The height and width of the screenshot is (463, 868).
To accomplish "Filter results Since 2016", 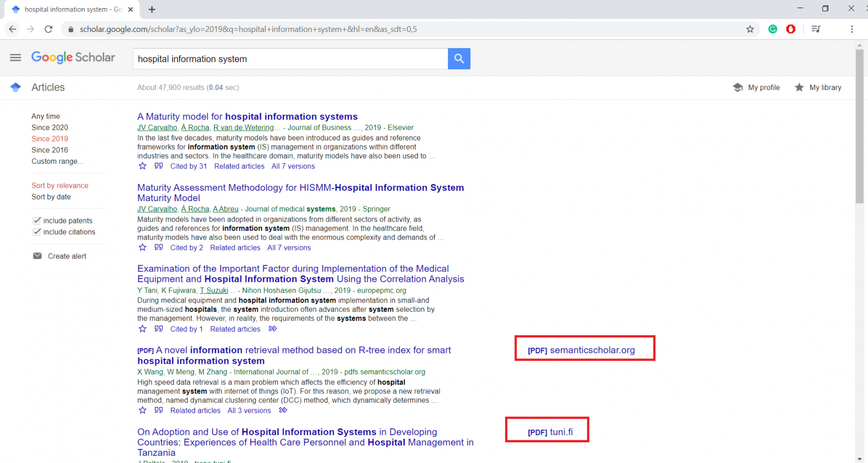I will tap(50, 150).
